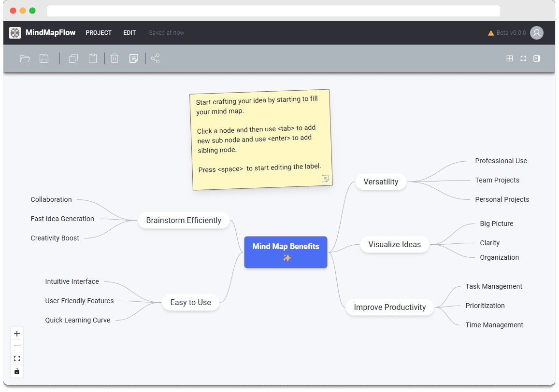Select the MindMapFlow app logo
The height and width of the screenshot is (392, 559).
pyautogui.click(x=15, y=32)
